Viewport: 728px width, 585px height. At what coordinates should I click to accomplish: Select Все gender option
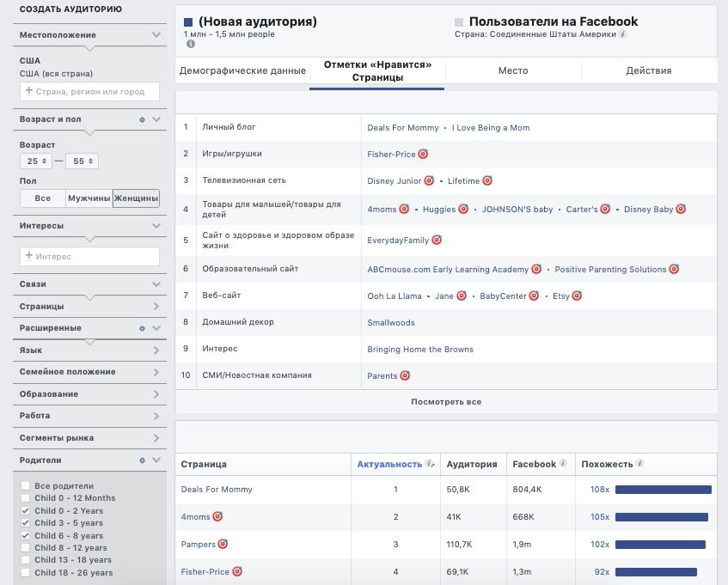pos(43,198)
